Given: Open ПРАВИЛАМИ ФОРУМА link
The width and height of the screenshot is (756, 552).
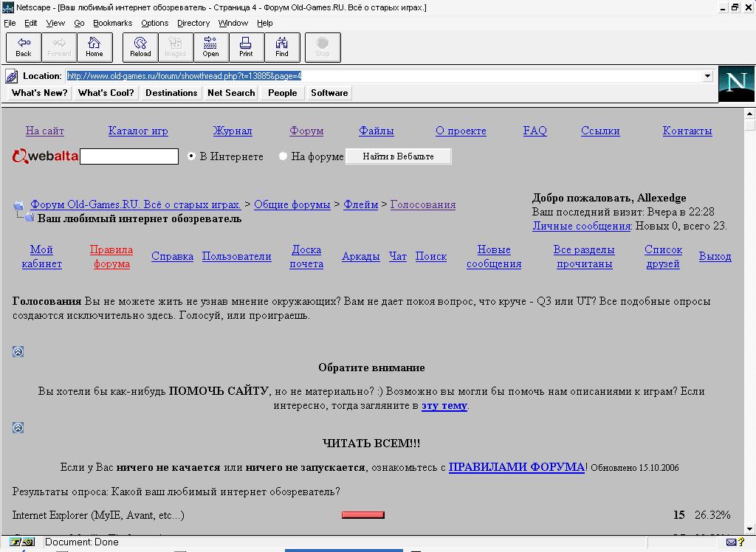Looking at the screenshot, I should coord(516,466).
